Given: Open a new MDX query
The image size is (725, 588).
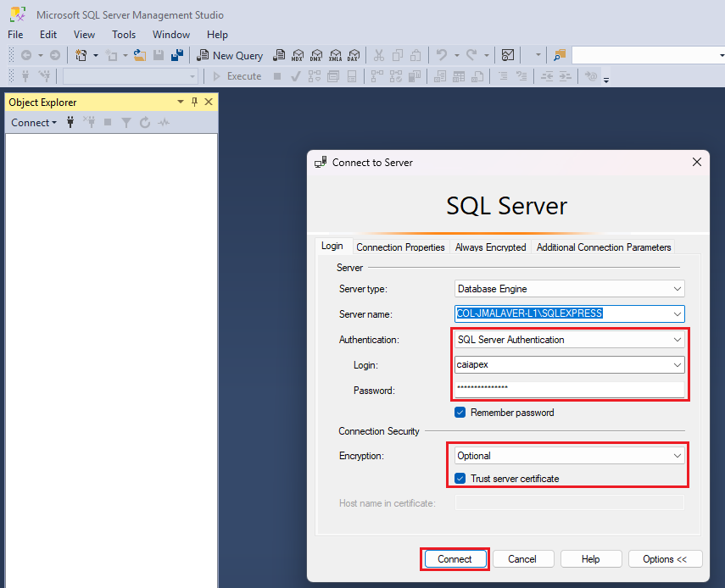Looking at the screenshot, I should click(x=298, y=55).
